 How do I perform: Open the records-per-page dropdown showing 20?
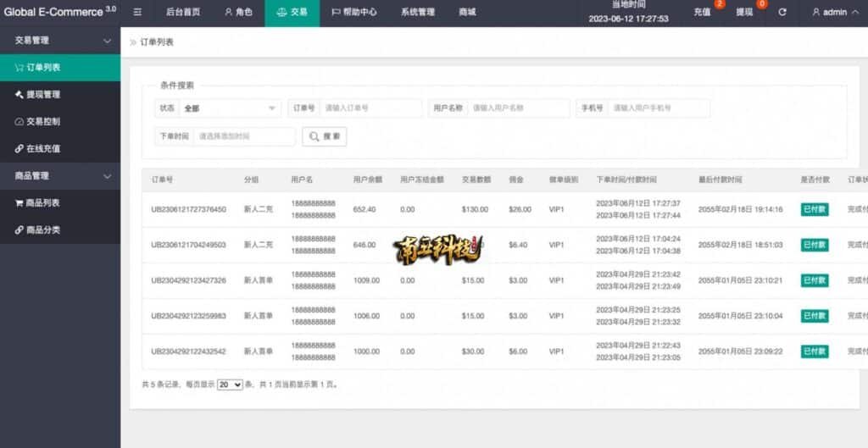tap(230, 384)
